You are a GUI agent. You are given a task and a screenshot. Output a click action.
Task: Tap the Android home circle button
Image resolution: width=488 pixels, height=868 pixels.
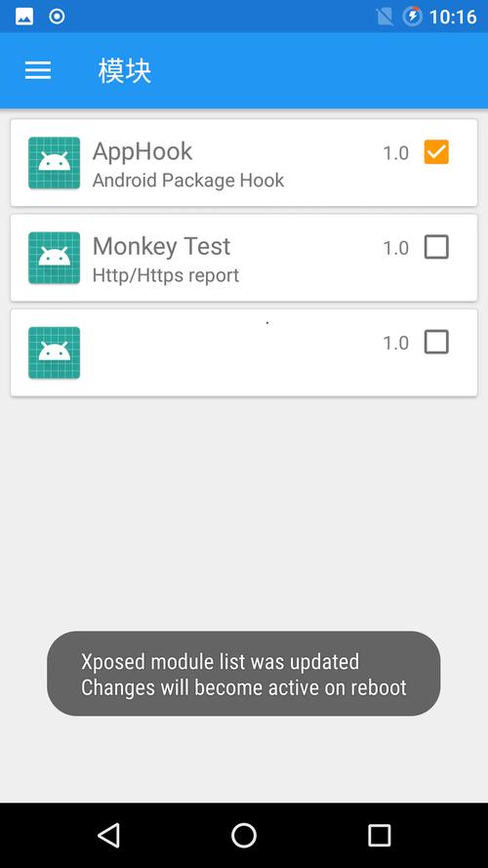[x=244, y=835]
